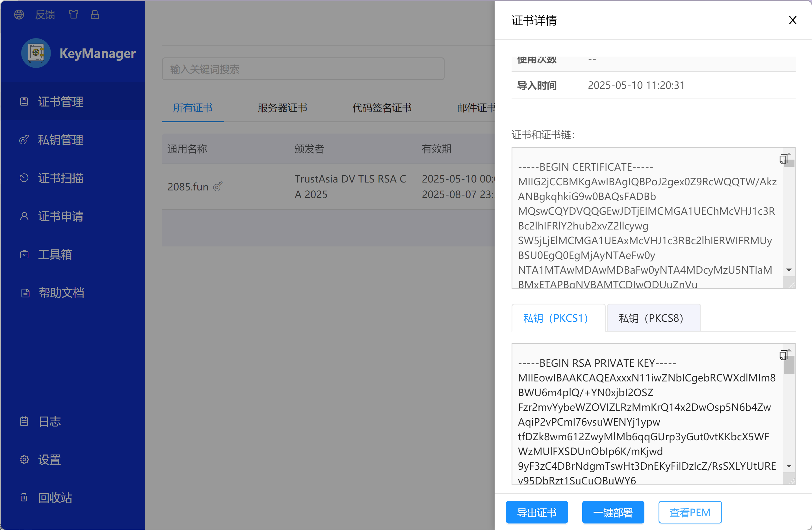Viewport: 812px width, 530px height.
Task: Click the keyword search input field
Action: coord(303,69)
